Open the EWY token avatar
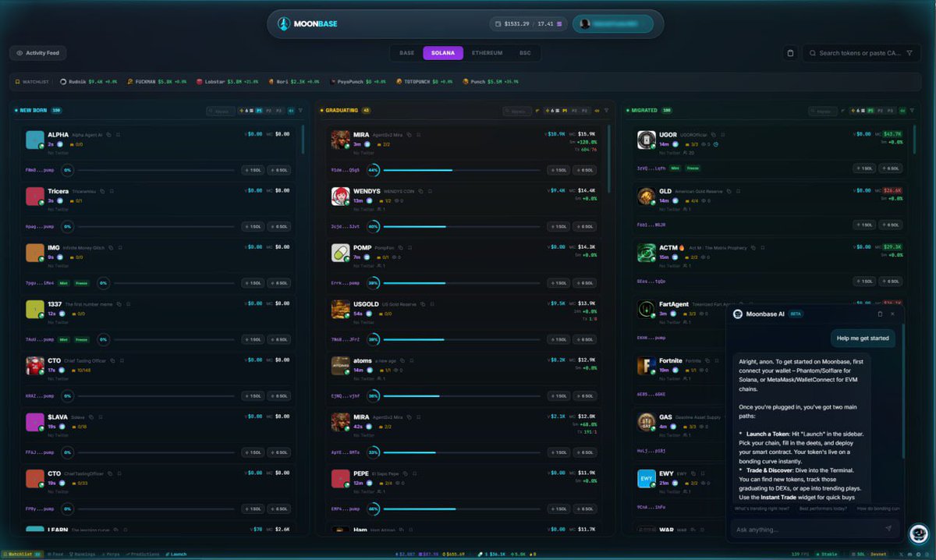936x560 pixels. [x=647, y=478]
